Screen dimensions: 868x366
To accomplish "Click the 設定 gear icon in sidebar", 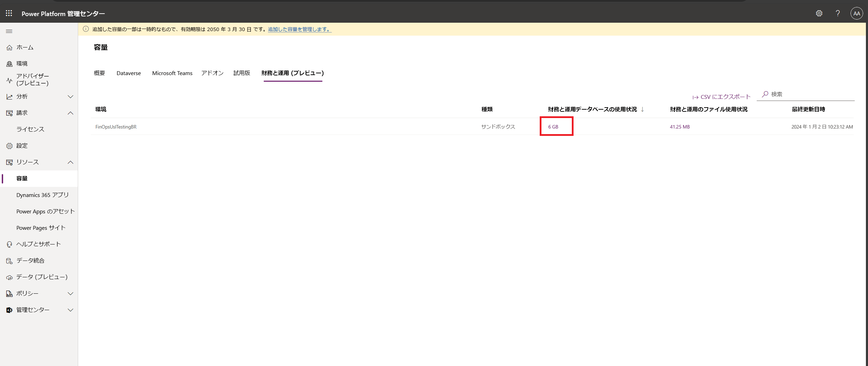I will point(9,146).
